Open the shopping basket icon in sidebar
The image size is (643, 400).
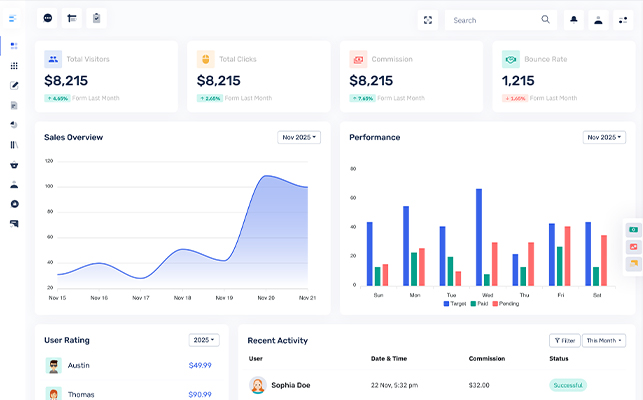[14, 164]
